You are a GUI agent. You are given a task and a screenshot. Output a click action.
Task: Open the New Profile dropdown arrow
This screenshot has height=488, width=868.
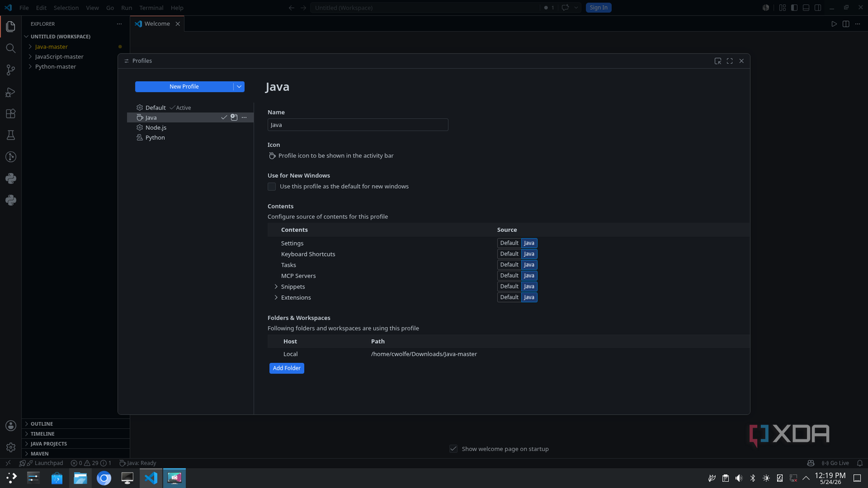tap(239, 87)
